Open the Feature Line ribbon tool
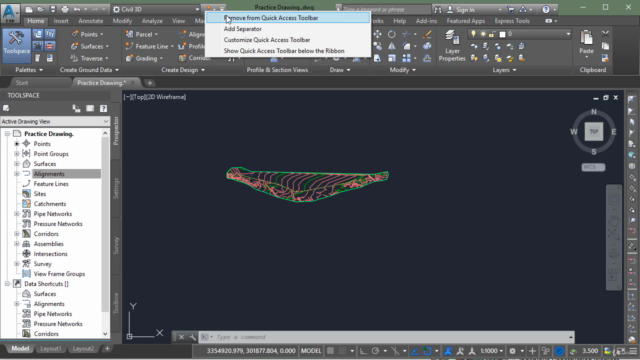 click(149, 47)
